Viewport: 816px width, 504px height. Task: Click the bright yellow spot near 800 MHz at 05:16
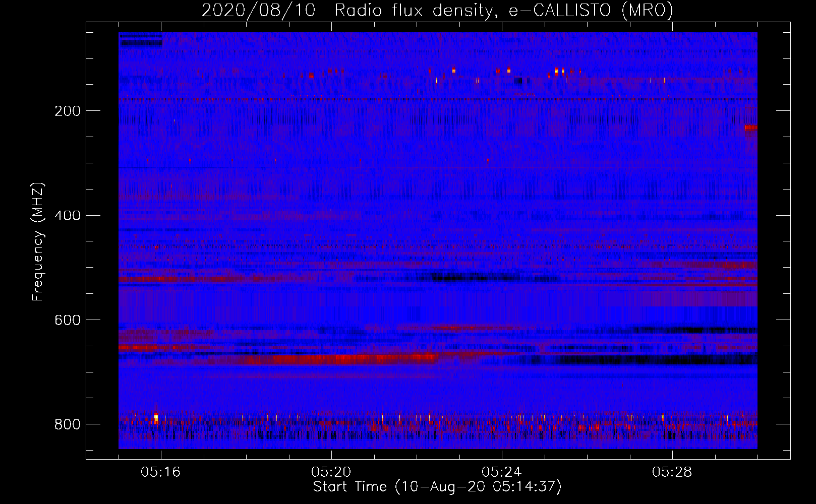pyautogui.click(x=156, y=417)
